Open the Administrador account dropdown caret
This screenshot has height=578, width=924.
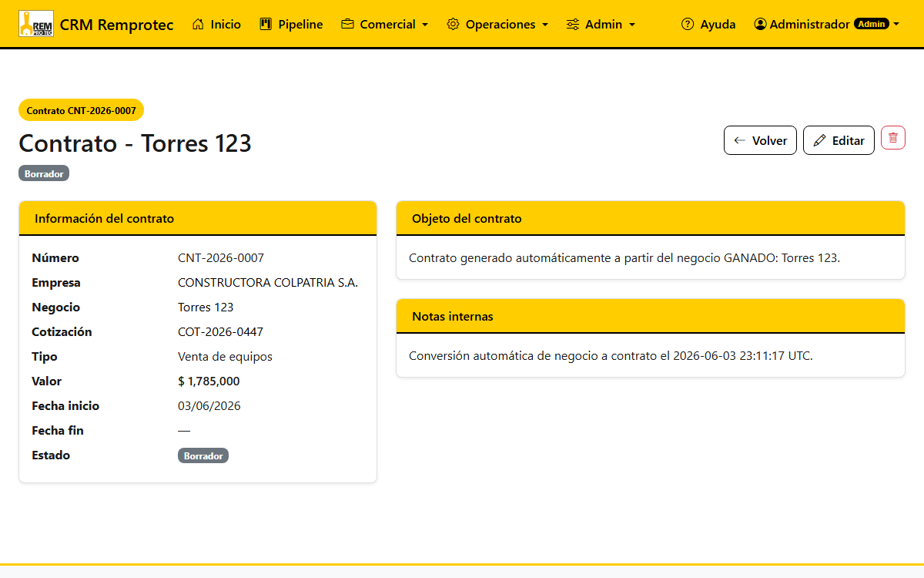(896, 25)
